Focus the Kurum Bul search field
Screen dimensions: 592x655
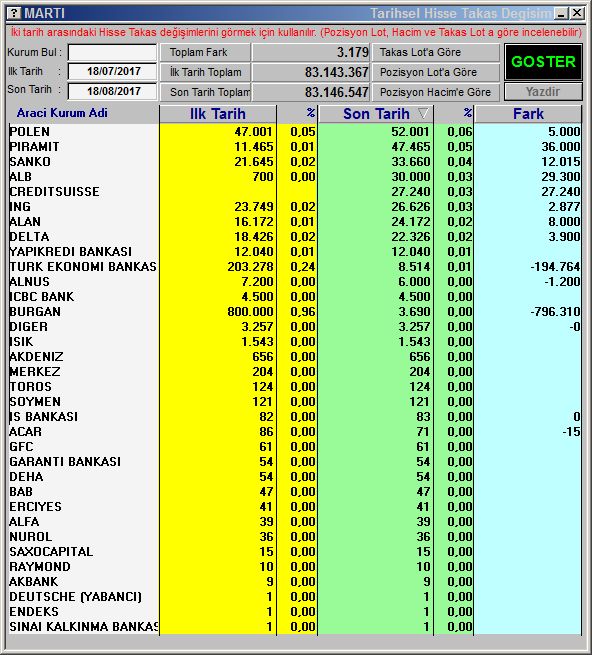click(x=112, y=53)
